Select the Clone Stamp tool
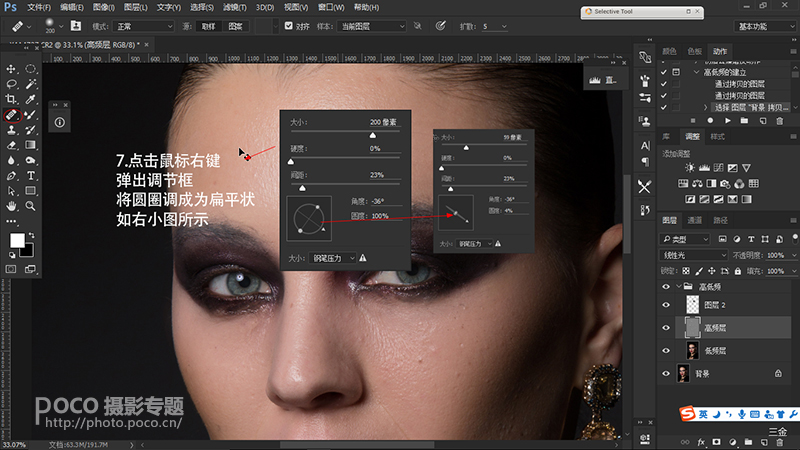 pyautogui.click(x=12, y=130)
